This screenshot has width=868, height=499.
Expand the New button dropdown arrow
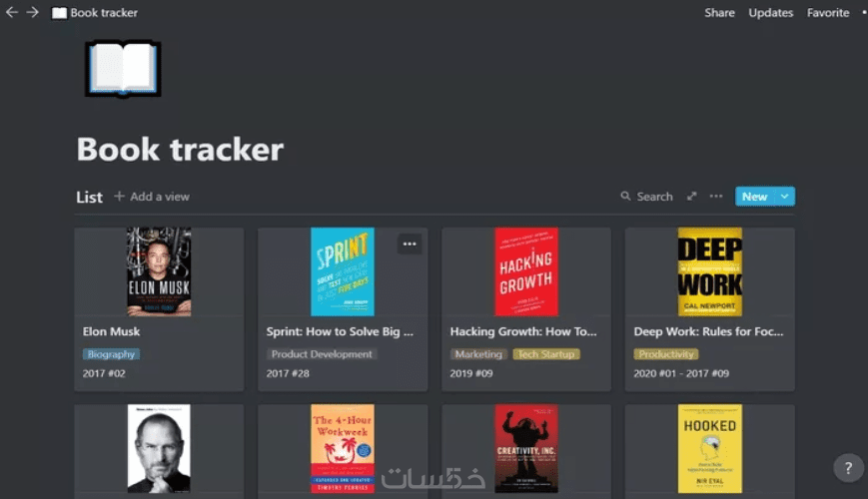click(x=784, y=197)
